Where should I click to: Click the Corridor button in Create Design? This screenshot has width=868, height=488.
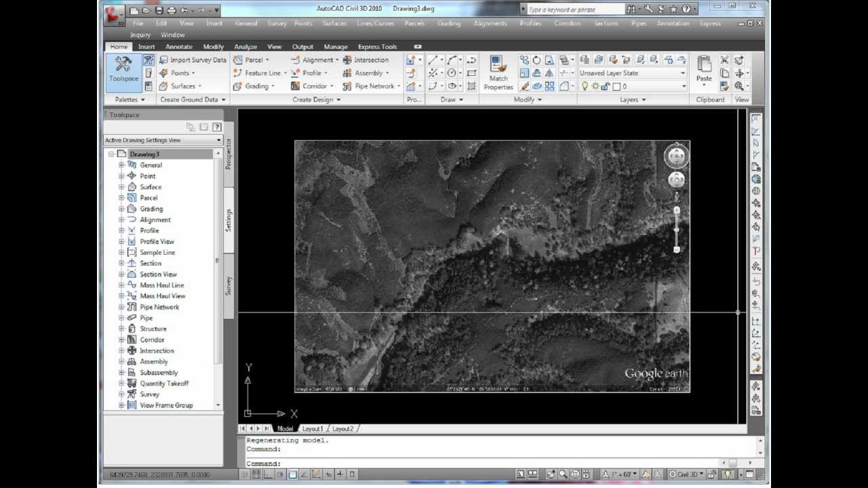click(x=311, y=86)
